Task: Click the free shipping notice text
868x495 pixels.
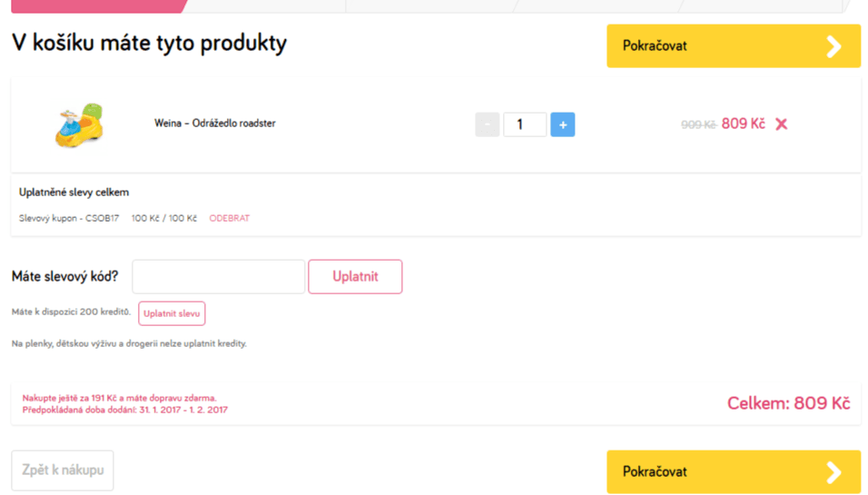Action: pyautogui.click(x=119, y=398)
